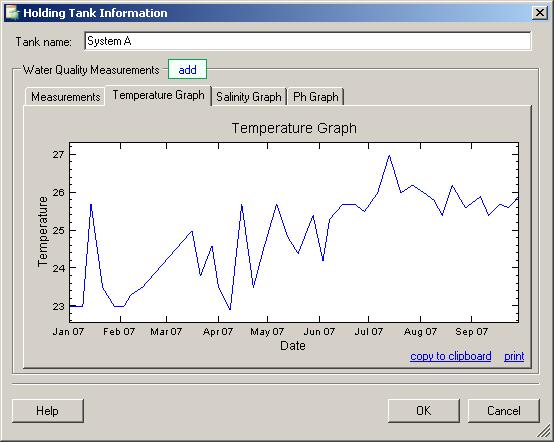Click the window resize grip corner
The image size is (554, 442).
545,433
